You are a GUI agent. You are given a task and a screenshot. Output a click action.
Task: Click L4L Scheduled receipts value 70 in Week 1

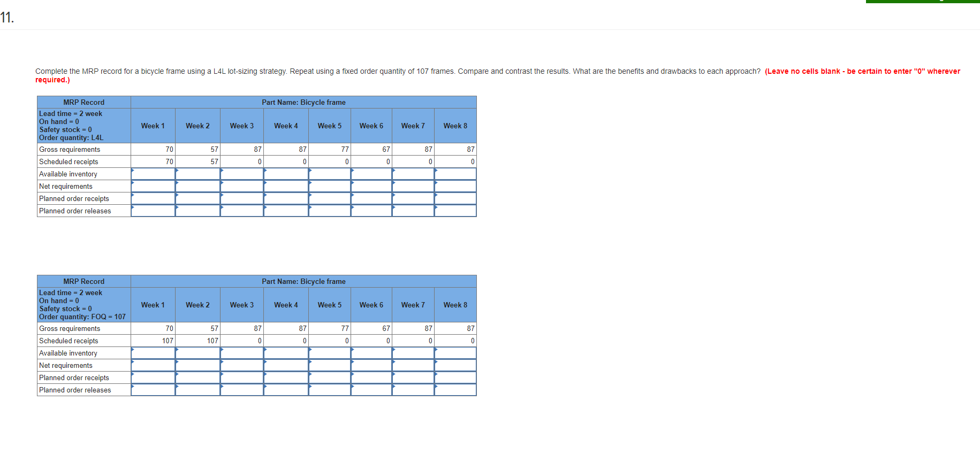click(169, 161)
